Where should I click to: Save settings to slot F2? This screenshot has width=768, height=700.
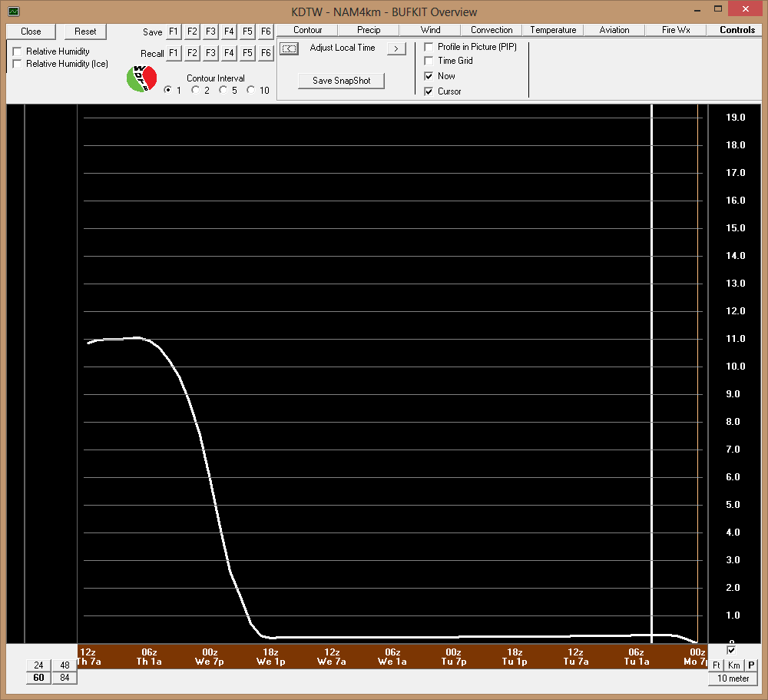tap(192, 32)
